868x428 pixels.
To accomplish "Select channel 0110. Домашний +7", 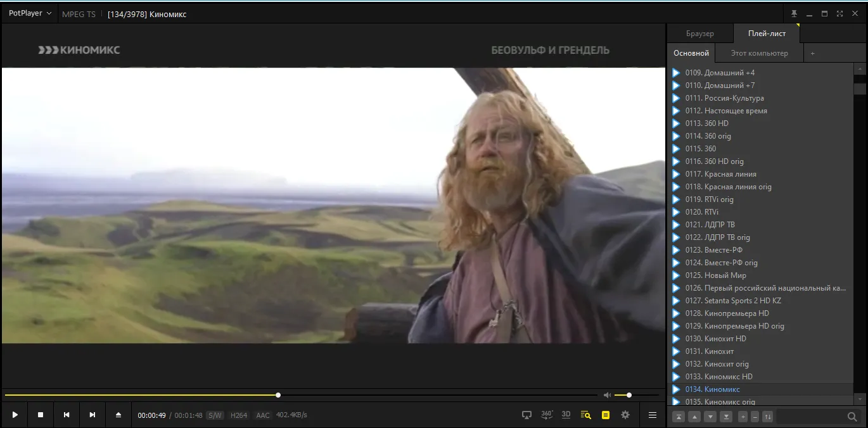I will click(x=761, y=85).
